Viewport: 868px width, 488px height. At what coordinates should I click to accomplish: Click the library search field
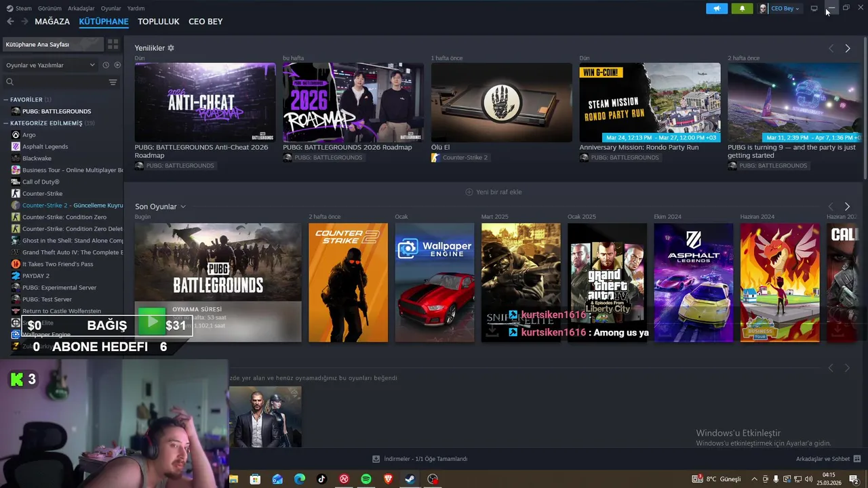(x=56, y=82)
